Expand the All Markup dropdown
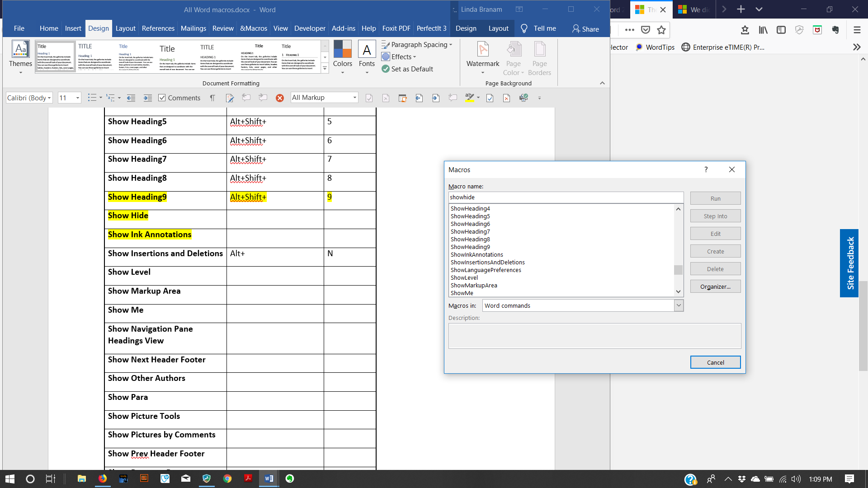Viewport: 868px width, 488px height. 354,98
